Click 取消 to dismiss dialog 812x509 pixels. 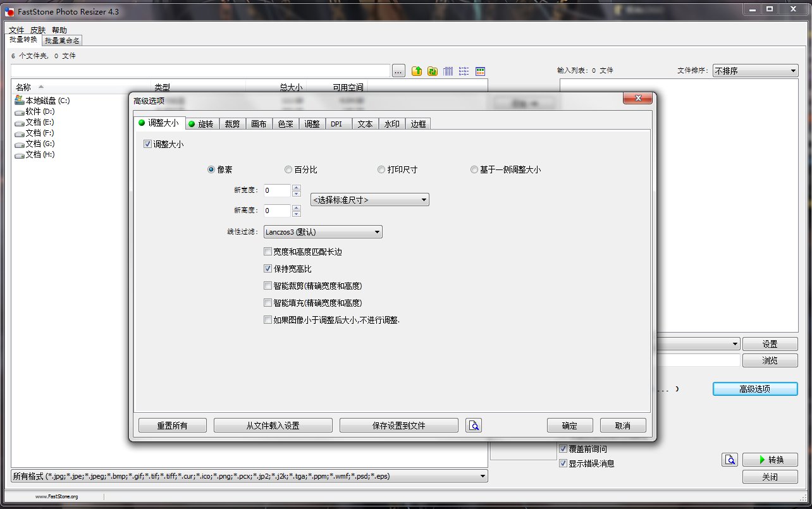(623, 426)
